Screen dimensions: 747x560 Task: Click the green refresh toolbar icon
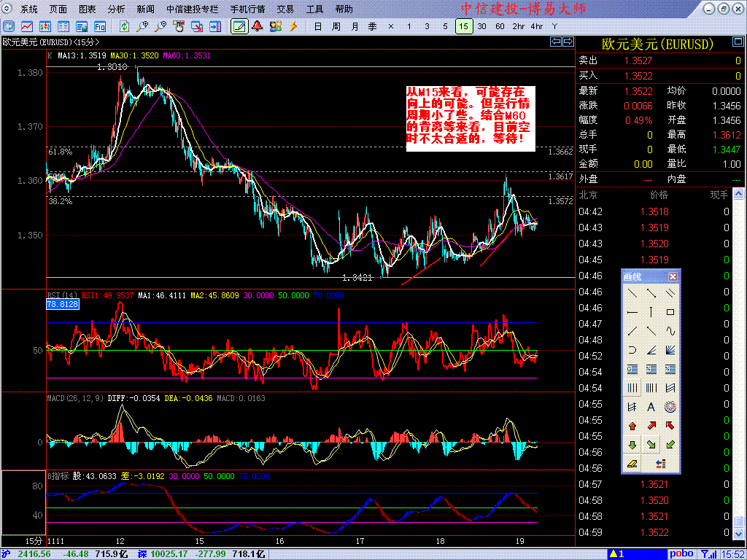(x=124, y=26)
